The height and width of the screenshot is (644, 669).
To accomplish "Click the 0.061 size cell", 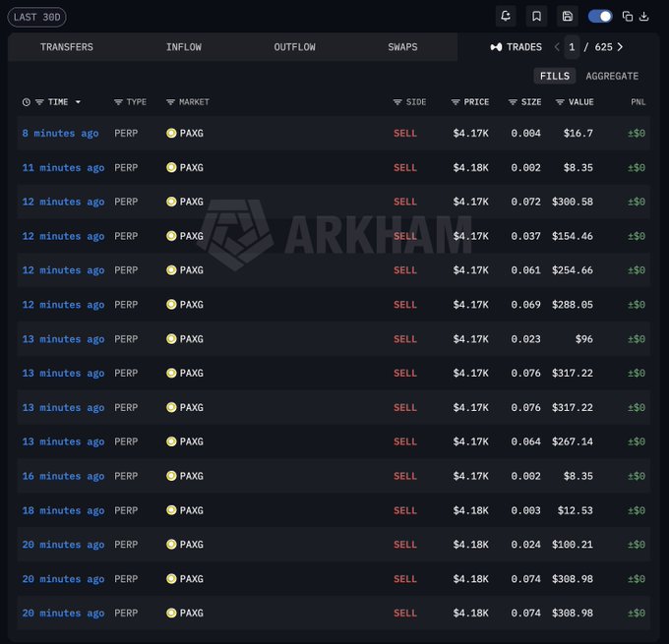I will [x=525, y=270].
